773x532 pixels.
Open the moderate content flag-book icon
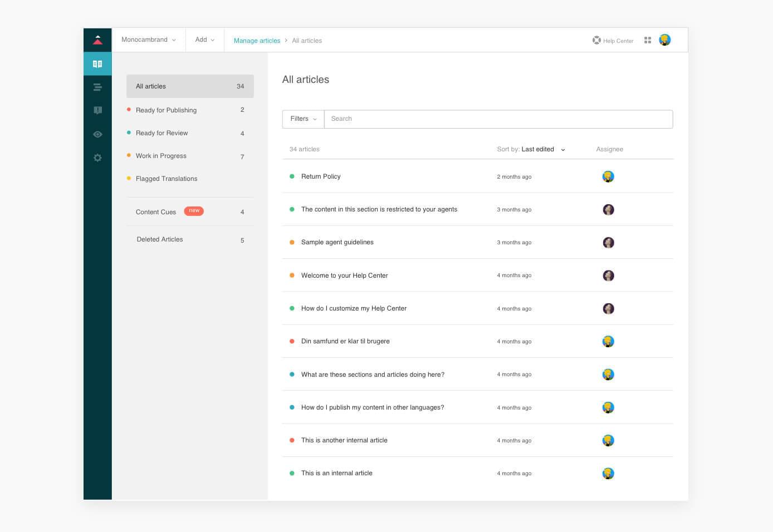coord(97,110)
